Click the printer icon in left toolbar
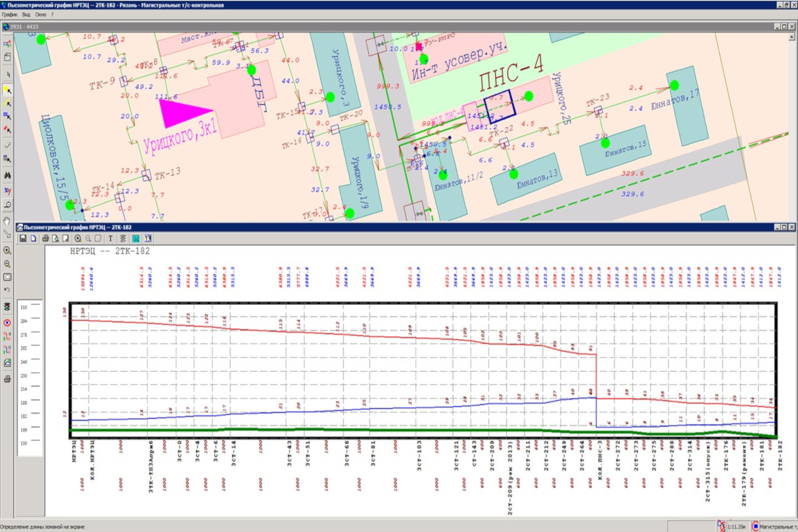Screen dimensions: 798x532 [7, 379]
